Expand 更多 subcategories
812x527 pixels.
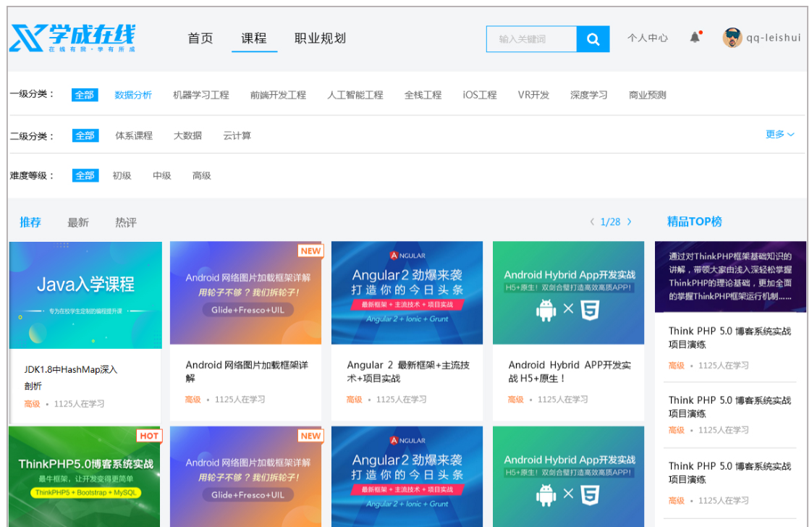[779, 134]
